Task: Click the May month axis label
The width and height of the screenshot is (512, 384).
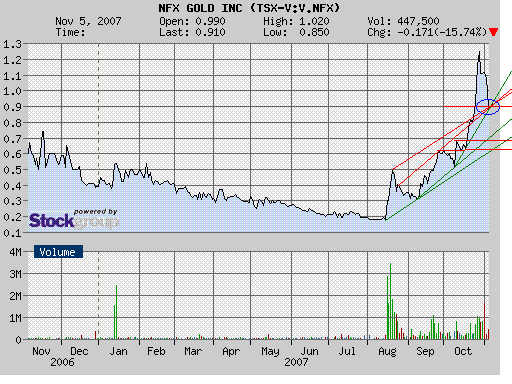Action: 270,351
